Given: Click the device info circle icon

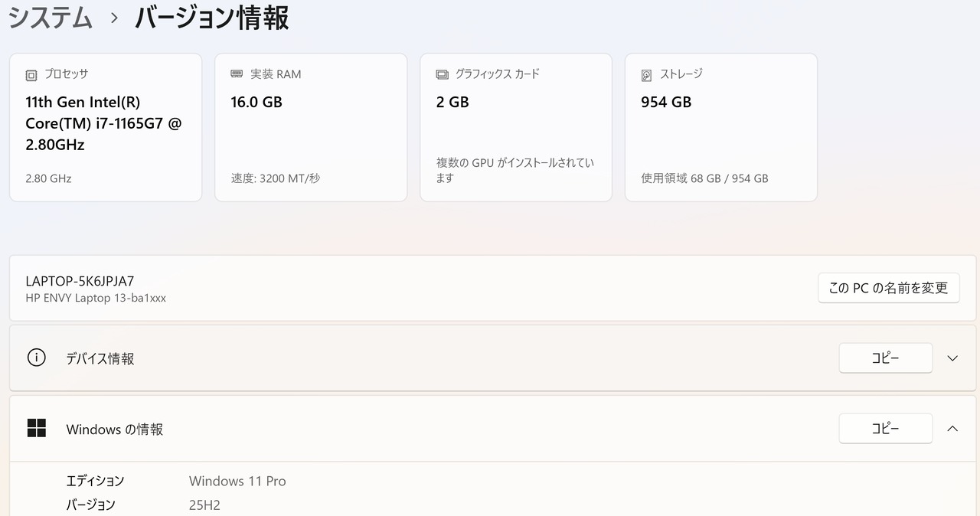Looking at the screenshot, I should 36,358.
